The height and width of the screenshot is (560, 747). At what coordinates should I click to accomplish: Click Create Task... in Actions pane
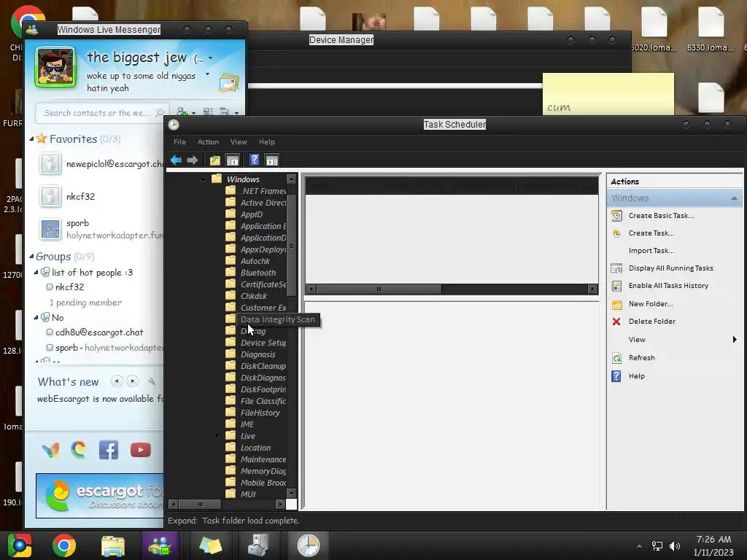tap(651, 233)
